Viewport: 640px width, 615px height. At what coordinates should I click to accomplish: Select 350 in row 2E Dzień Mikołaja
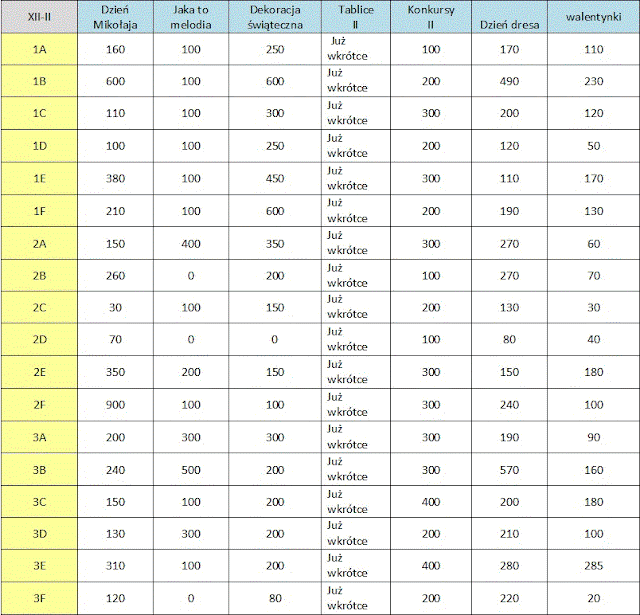click(116, 372)
